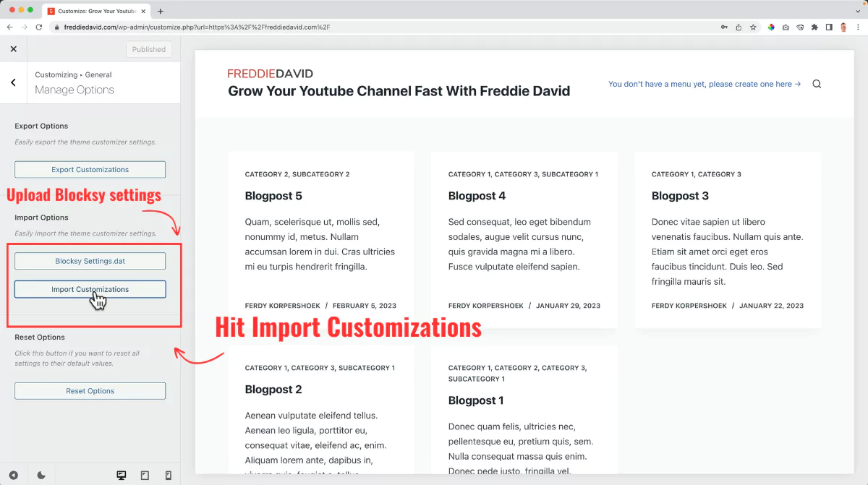Image resolution: width=868 pixels, height=485 pixels.
Task: Switch preview to desktop view
Action: (x=121, y=474)
